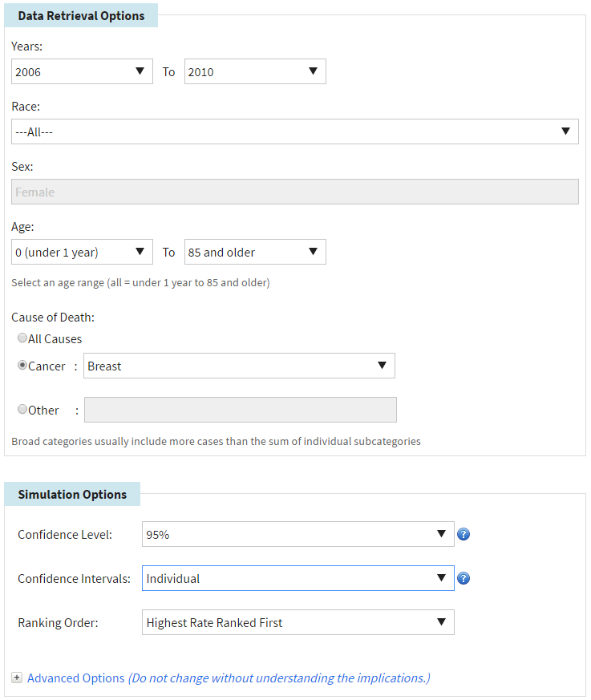
Task: Open the Ranking Order dropdown
Action: point(298,622)
